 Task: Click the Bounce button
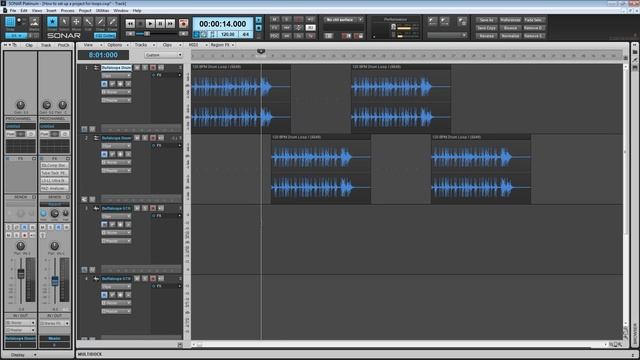[510, 28]
